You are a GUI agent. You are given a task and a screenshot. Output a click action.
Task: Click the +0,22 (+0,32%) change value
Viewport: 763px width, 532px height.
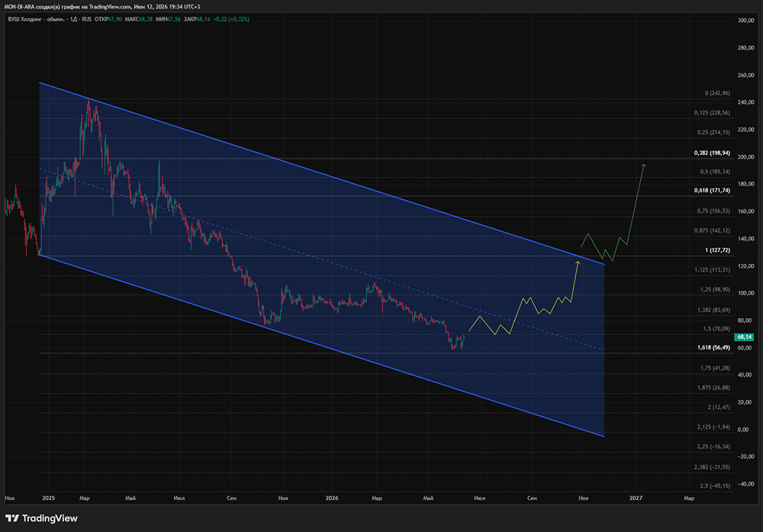tap(231, 19)
